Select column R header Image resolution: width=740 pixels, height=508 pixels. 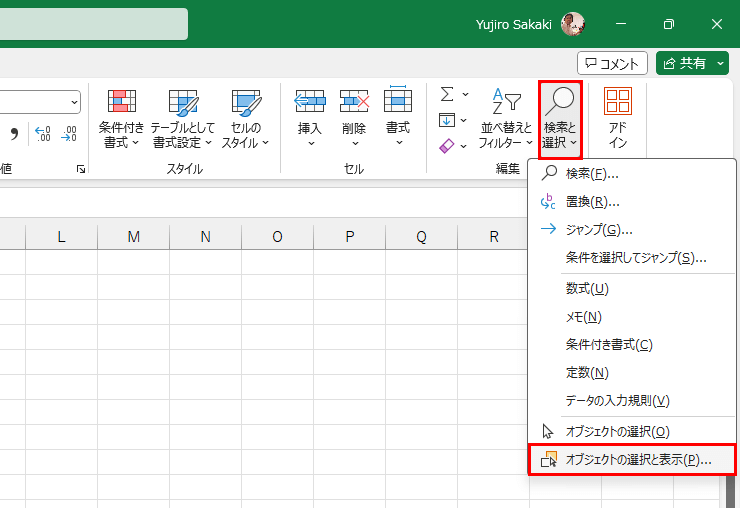click(493, 237)
